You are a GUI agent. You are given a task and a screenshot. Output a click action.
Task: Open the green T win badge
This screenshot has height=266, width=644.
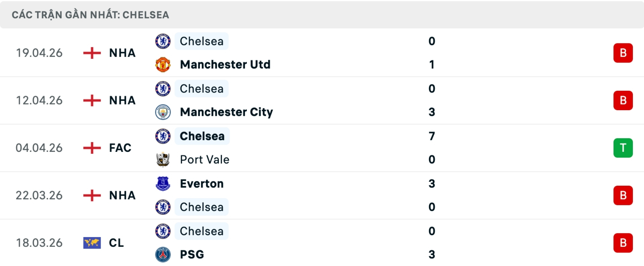(x=623, y=148)
